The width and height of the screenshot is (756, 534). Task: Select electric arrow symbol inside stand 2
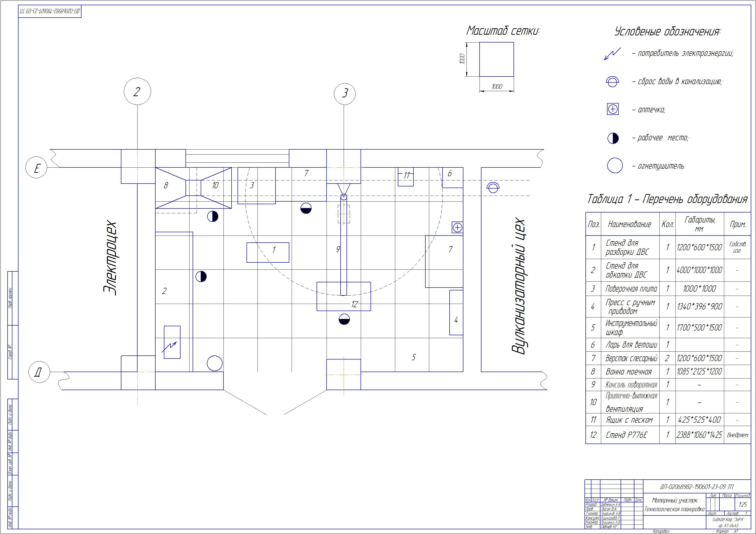pyautogui.click(x=169, y=347)
